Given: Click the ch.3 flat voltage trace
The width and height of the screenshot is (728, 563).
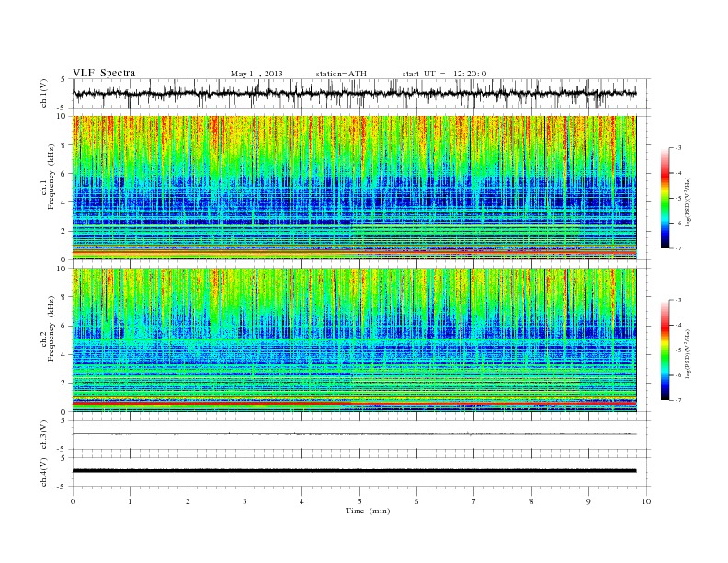Looking at the screenshot, I should 355,434.
